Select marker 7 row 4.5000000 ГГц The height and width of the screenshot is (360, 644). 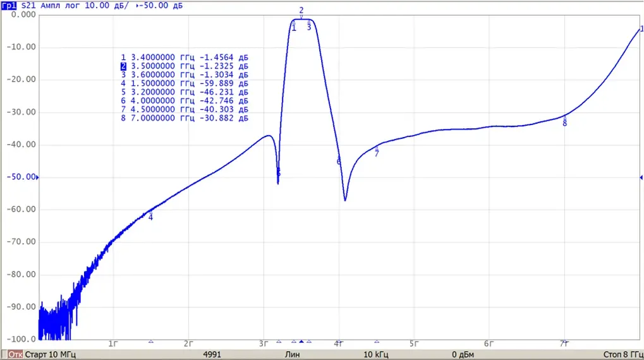185,109
